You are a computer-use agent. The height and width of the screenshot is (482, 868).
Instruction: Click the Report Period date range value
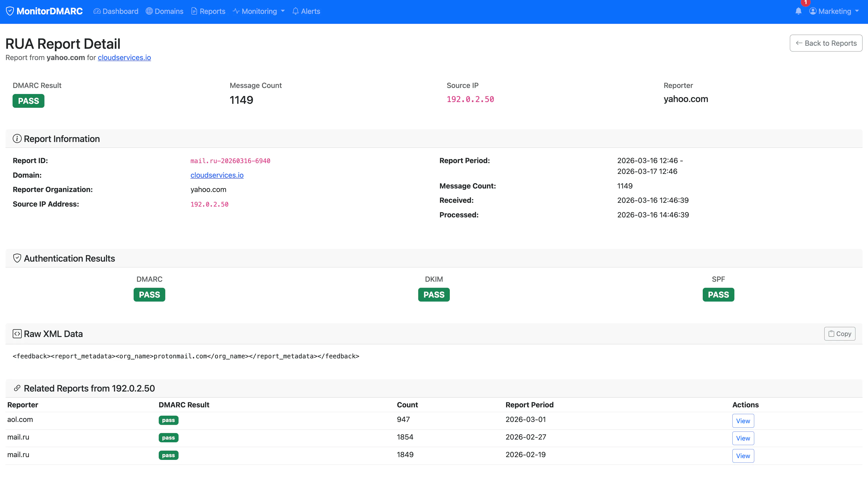pyautogui.click(x=650, y=166)
